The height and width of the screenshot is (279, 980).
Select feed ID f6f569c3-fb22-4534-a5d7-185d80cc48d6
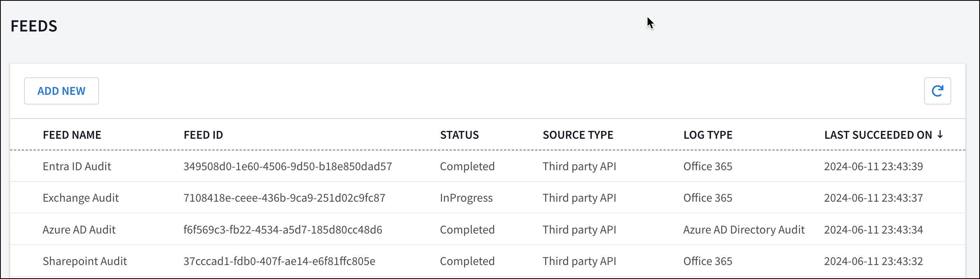pyautogui.click(x=283, y=230)
